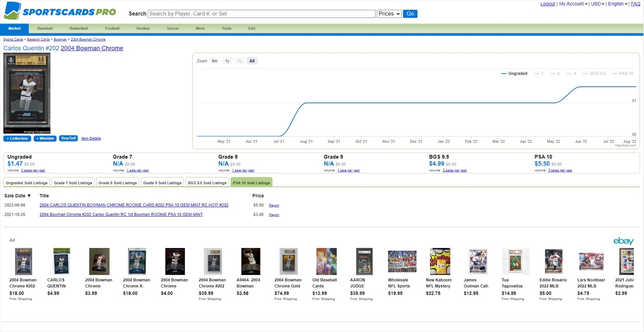Image resolution: width=644 pixels, height=332 pixels.
Task: Toggle BGS 9.5 series in chart legend
Action: coord(594,74)
